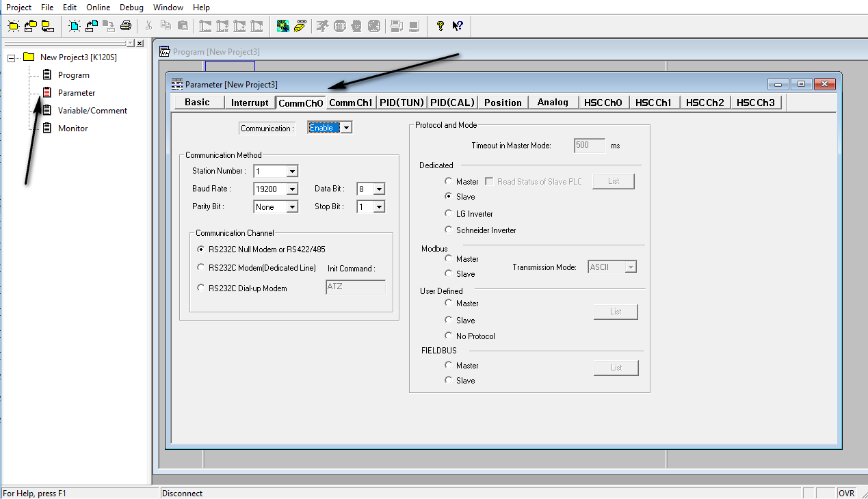Open the Data Bit dropdown
Screen dimensions: 868x499
379,189
